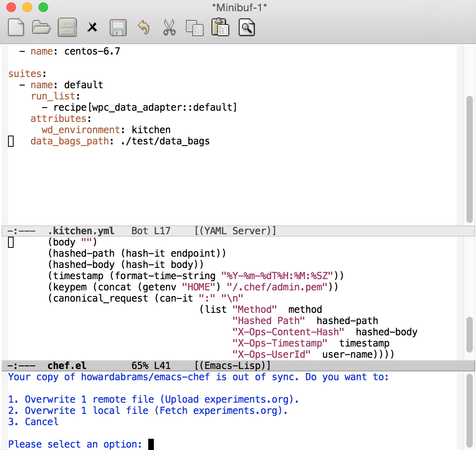Click the green macOS zoom window button

[43, 7]
